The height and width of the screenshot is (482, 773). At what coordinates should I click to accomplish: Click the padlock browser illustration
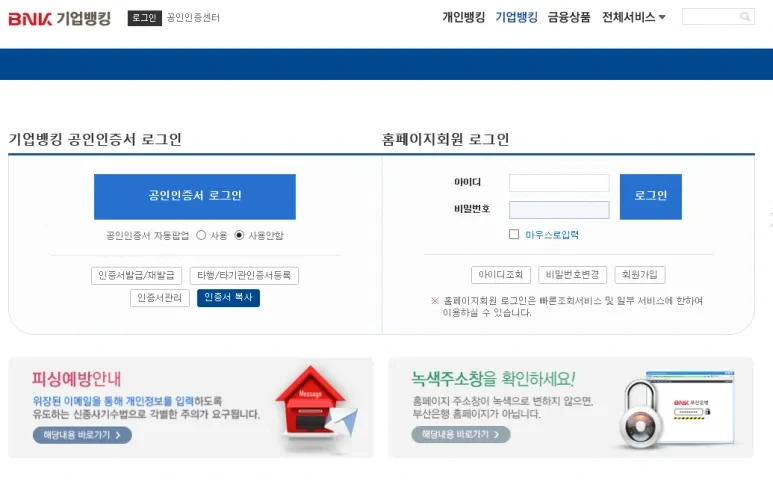point(678,409)
